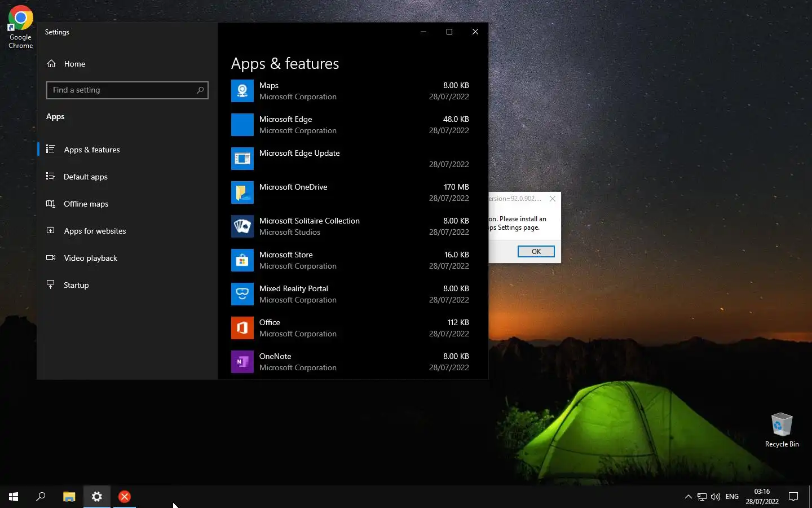Screen dimensions: 812x508
Task: Open taskbar search magnifier
Action: click(41, 497)
